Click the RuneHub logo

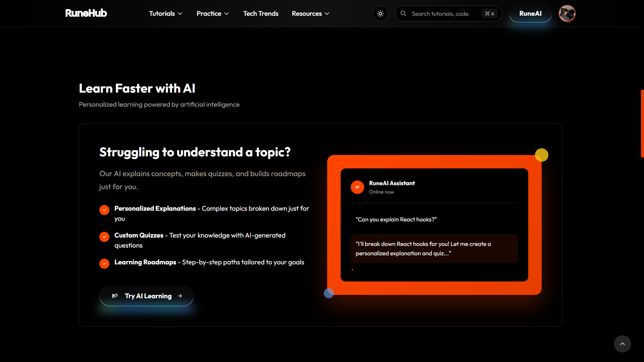(86, 13)
